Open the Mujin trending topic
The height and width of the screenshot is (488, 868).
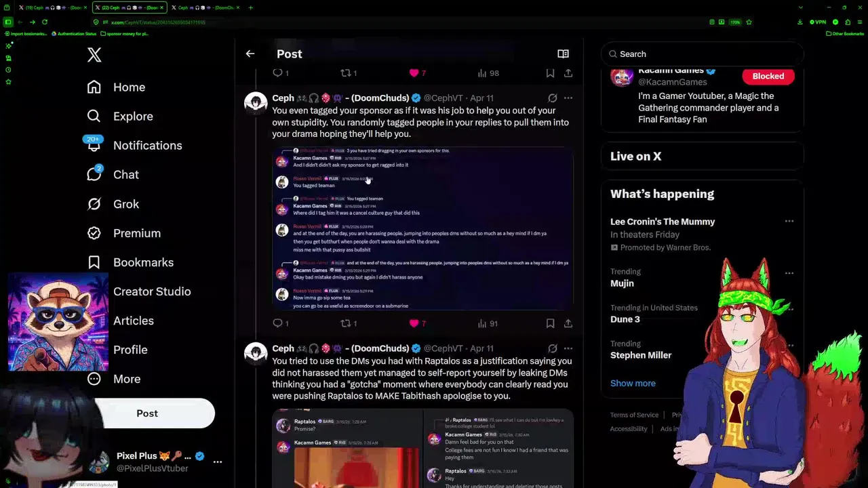(x=622, y=283)
